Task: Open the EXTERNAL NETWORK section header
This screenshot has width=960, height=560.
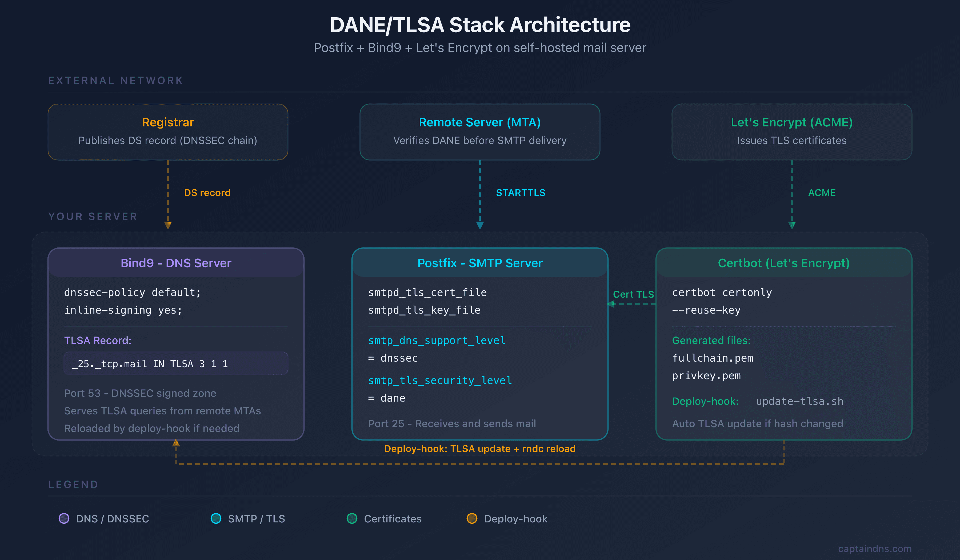Action: click(115, 80)
